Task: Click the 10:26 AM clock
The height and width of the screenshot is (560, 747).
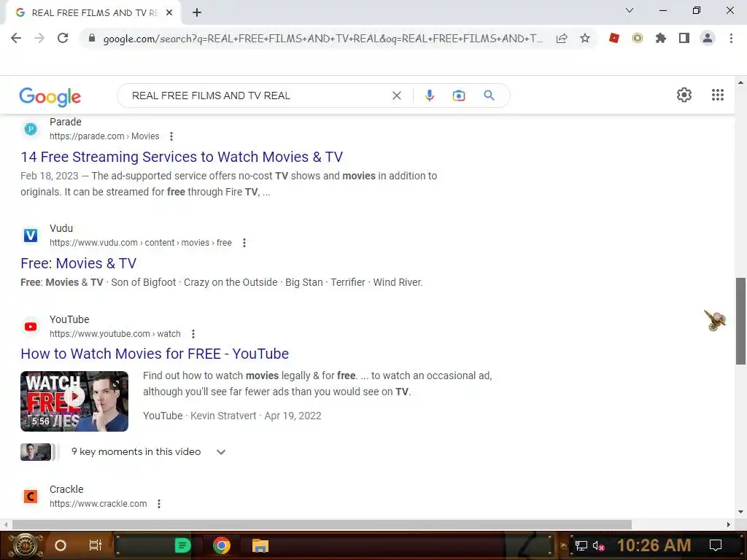Action: coord(654,545)
